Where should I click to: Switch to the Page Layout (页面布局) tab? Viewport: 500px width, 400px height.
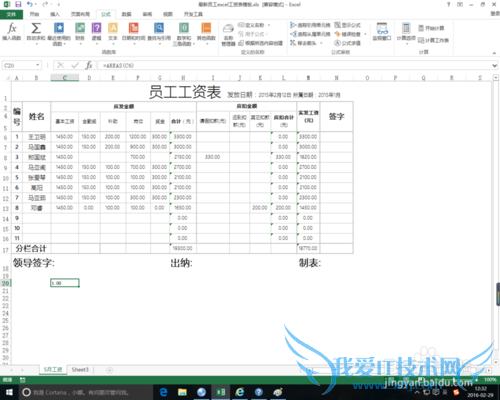[80, 14]
